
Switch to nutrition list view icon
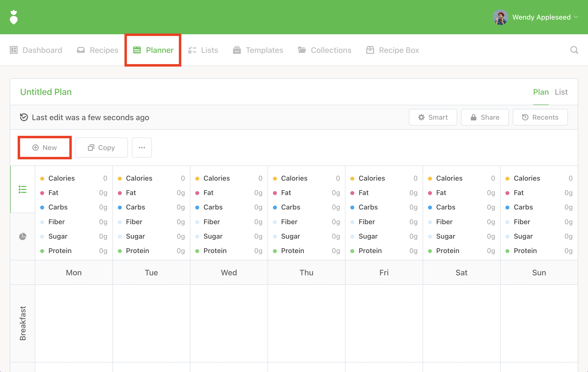[23, 189]
